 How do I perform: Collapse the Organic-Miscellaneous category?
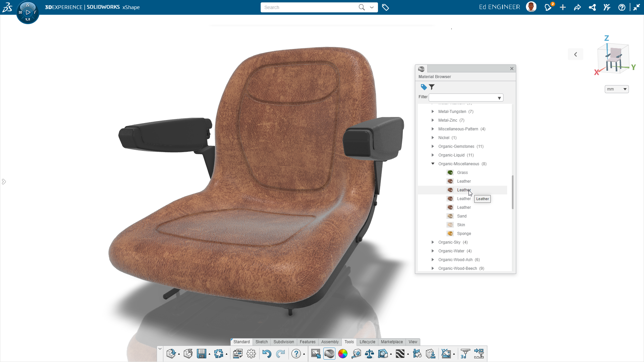click(x=433, y=164)
